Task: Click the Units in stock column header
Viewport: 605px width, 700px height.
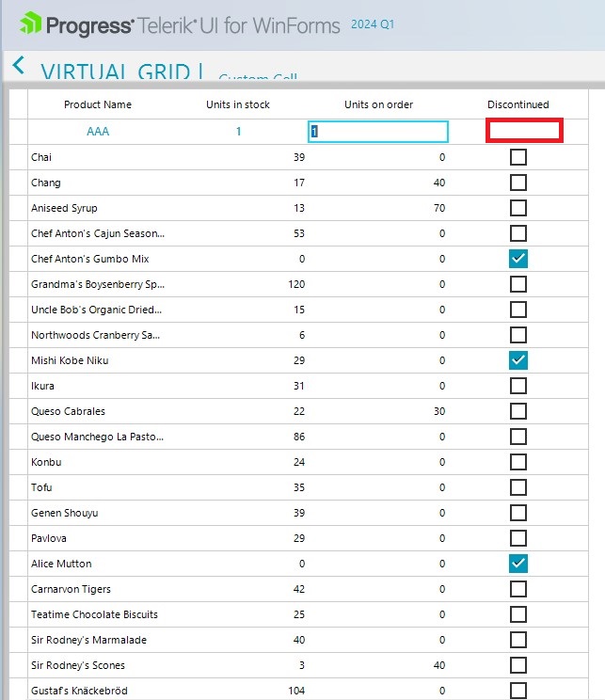Action: tap(238, 104)
